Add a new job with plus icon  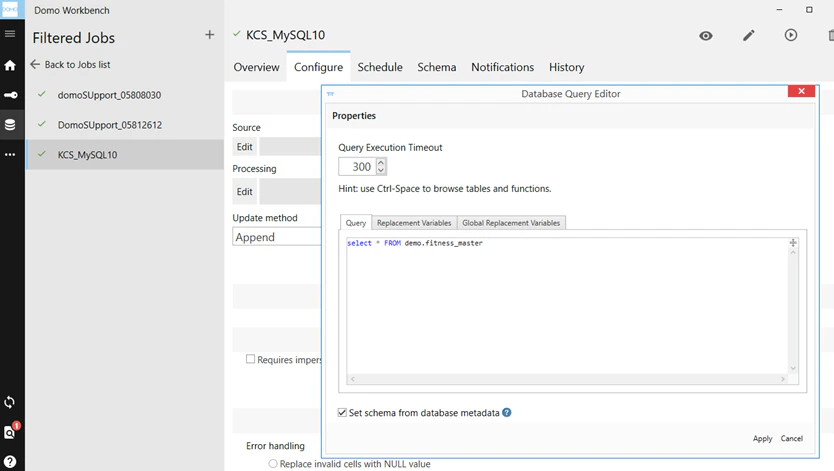click(x=210, y=35)
